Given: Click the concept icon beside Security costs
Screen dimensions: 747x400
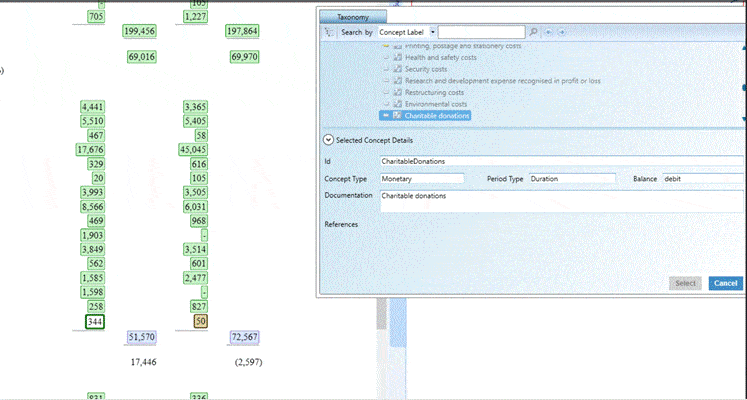Looking at the screenshot, I should [x=397, y=69].
